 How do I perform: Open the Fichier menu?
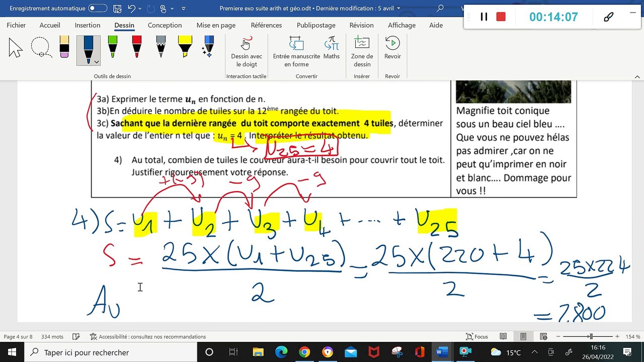point(17,25)
